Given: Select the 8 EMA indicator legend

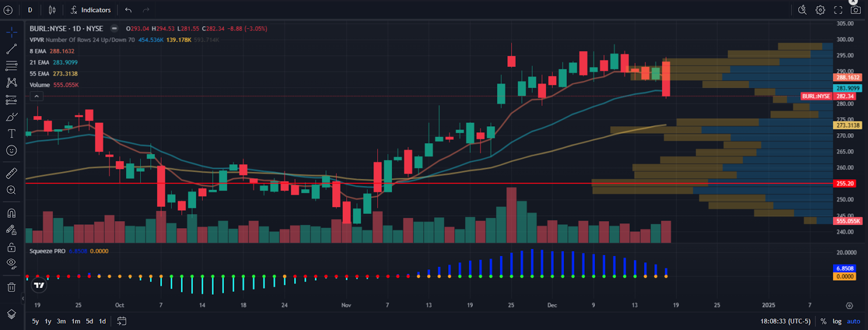Looking at the screenshot, I should coord(38,51).
